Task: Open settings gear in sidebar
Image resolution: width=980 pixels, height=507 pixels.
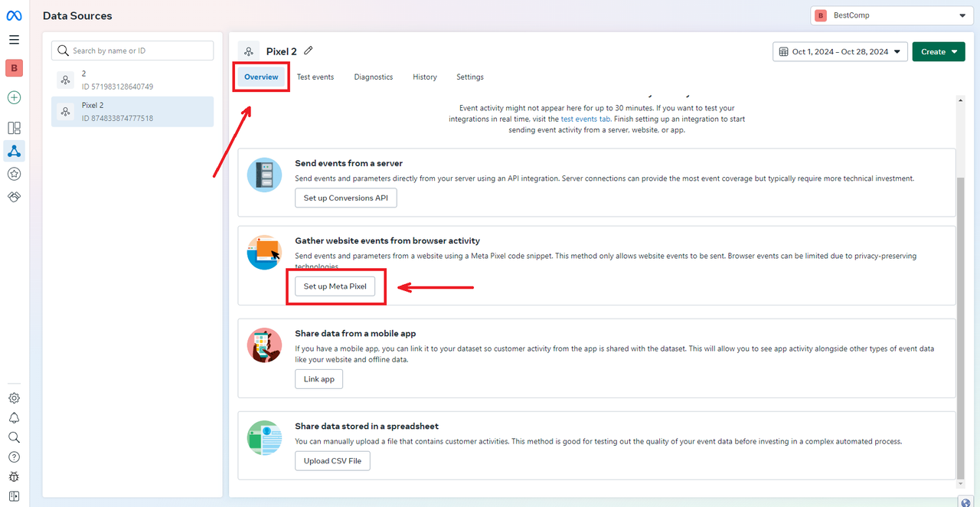Action: pos(14,398)
